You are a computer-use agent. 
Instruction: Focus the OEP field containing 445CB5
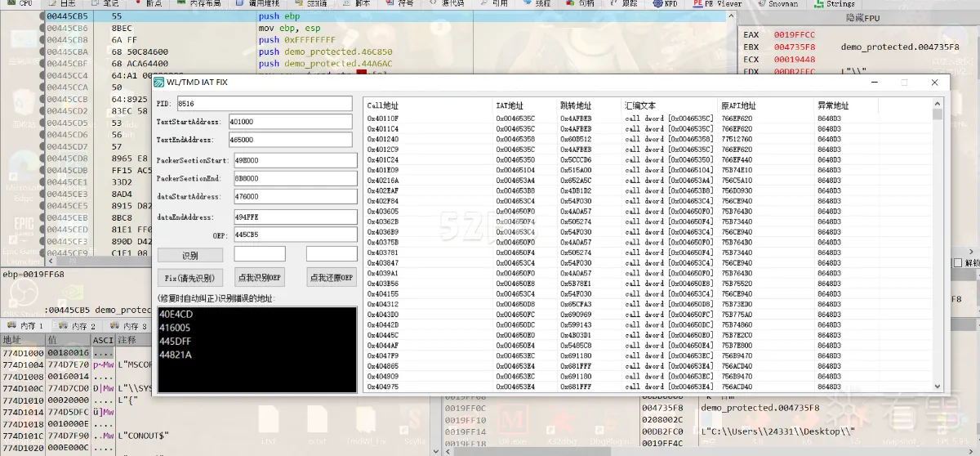click(295, 235)
